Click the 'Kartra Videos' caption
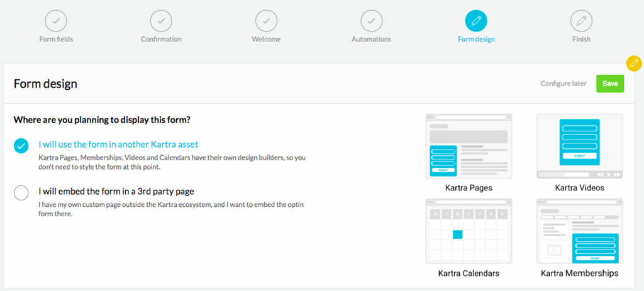Screen dimensions: 644x291 (579, 188)
